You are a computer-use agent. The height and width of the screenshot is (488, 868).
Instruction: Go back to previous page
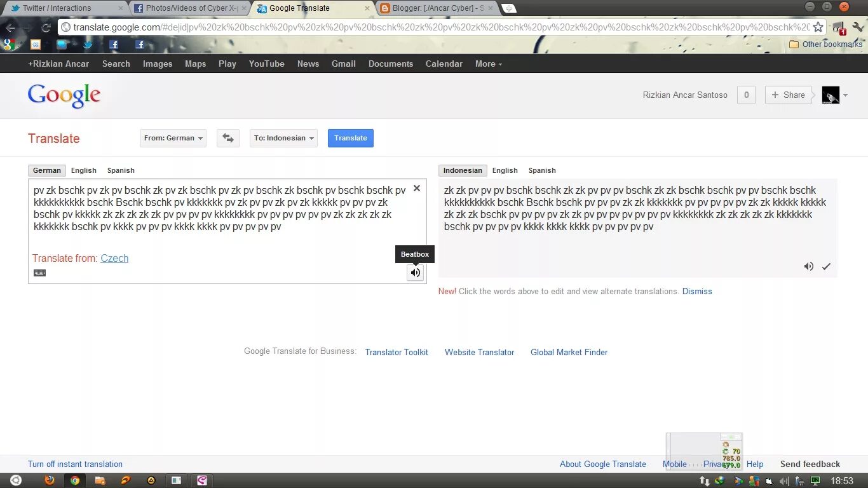(10, 27)
